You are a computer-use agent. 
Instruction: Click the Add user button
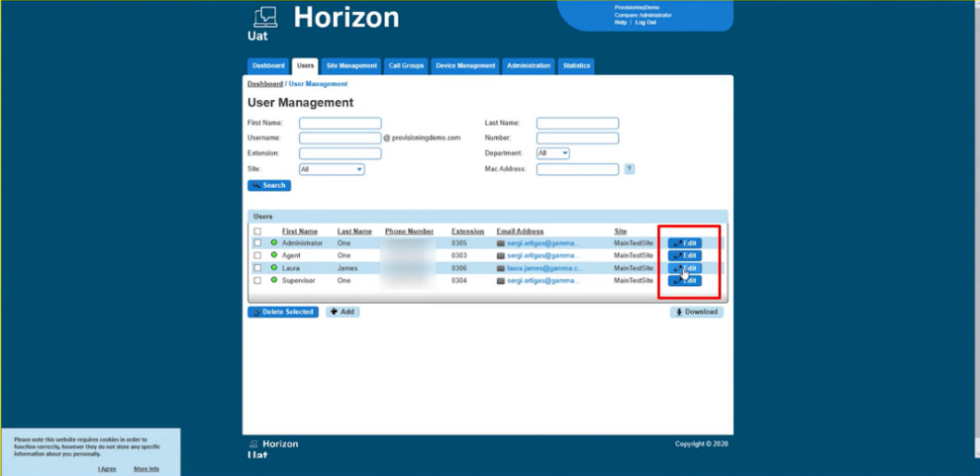(342, 312)
